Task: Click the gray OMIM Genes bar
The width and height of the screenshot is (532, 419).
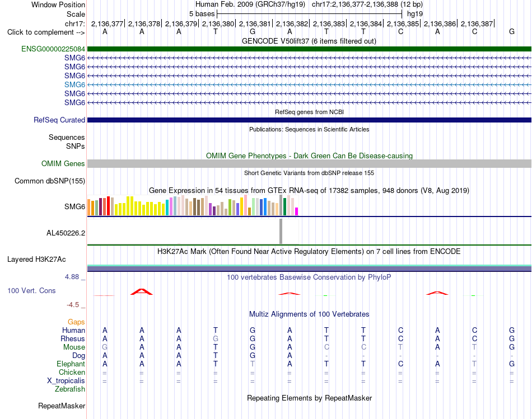Action: [309, 164]
